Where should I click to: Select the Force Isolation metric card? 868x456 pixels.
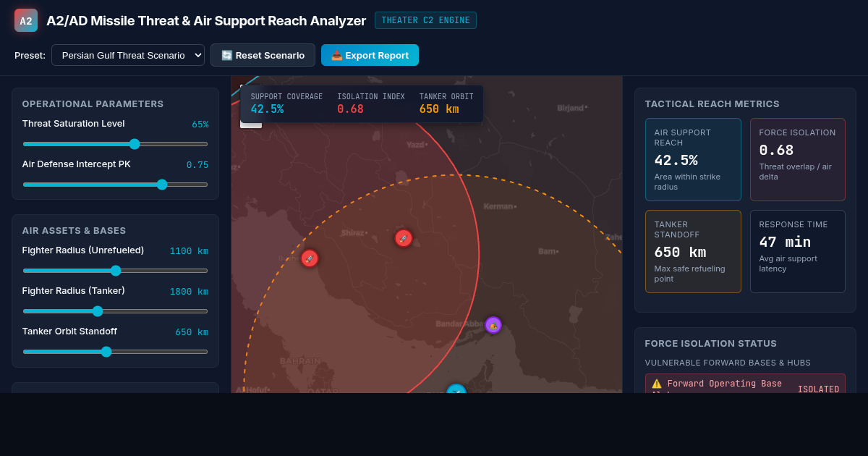pyautogui.click(x=798, y=159)
